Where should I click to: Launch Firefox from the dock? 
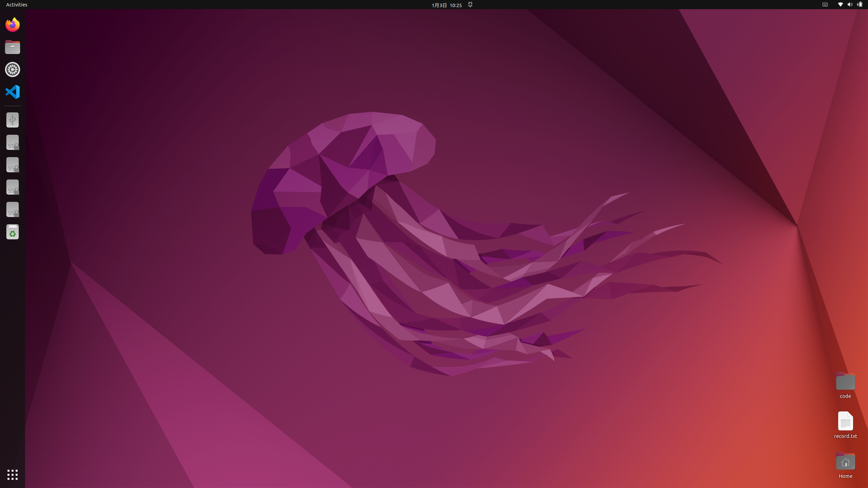(13, 25)
